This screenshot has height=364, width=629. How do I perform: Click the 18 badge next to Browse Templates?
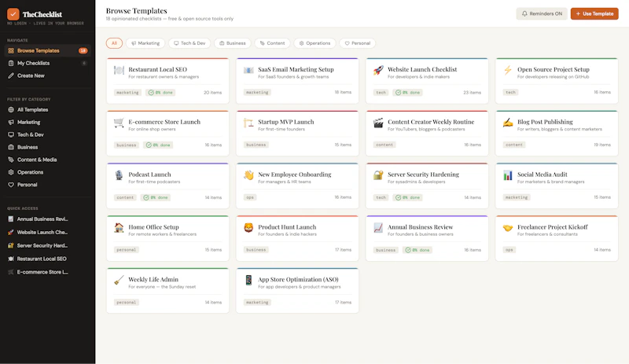pos(83,50)
